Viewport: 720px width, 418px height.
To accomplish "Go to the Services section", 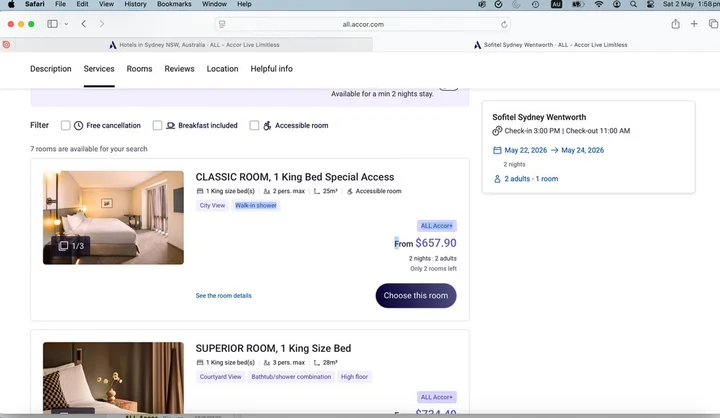I will pos(99,69).
